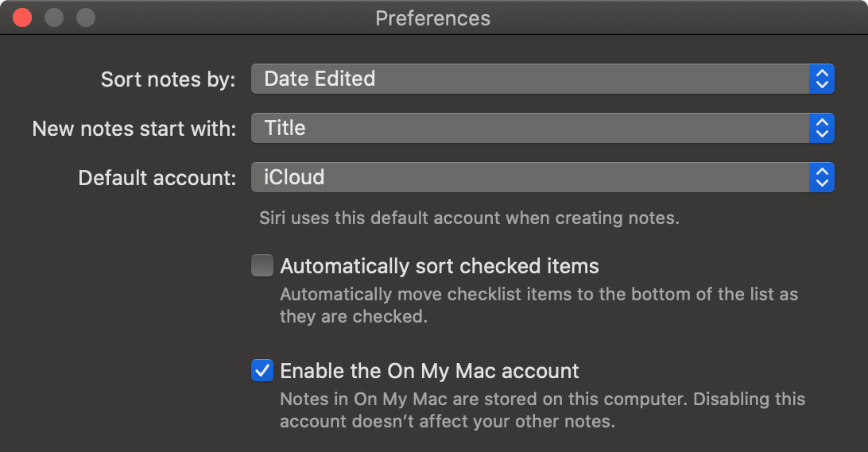The width and height of the screenshot is (868, 452).
Task: Open the New notes start with menu
Action: click(x=529, y=128)
